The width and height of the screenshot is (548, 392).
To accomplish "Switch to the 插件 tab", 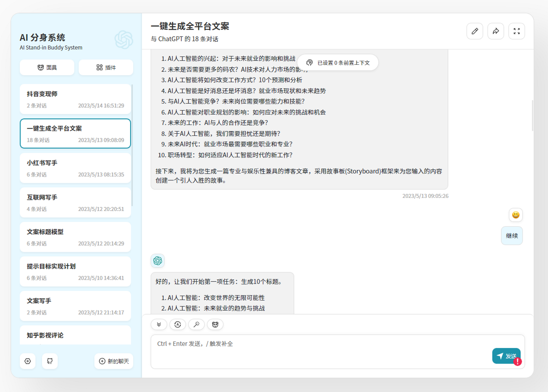I will [105, 67].
